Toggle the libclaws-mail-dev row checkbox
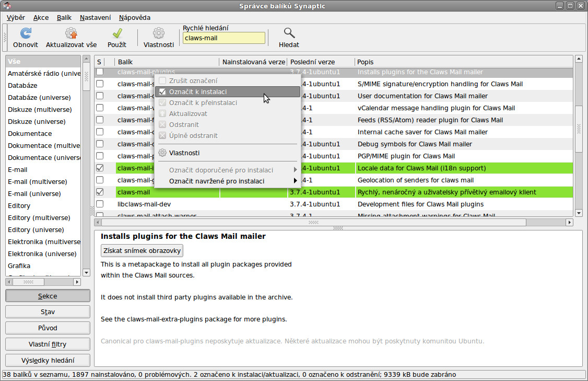Viewport: 588px width, 381px height. [100, 204]
